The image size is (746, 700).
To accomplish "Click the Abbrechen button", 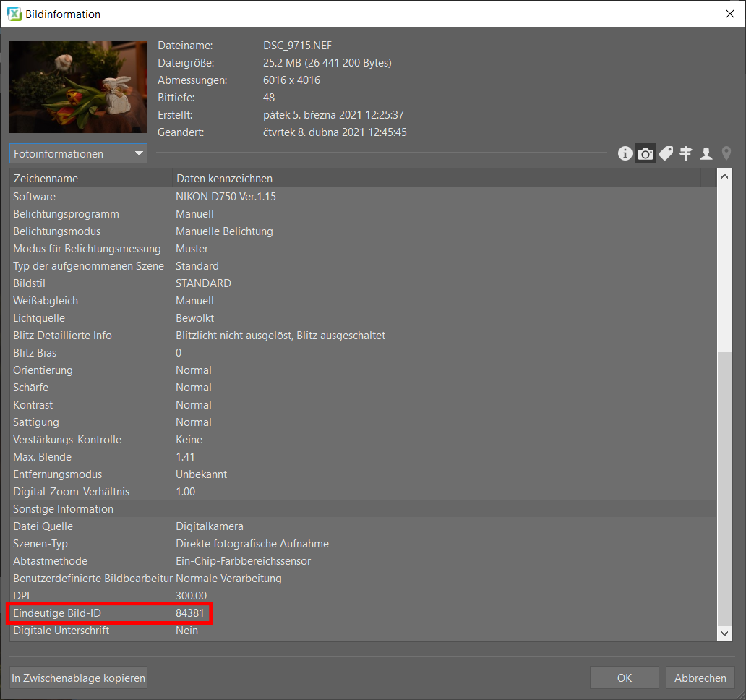I will click(x=700, y=678).
